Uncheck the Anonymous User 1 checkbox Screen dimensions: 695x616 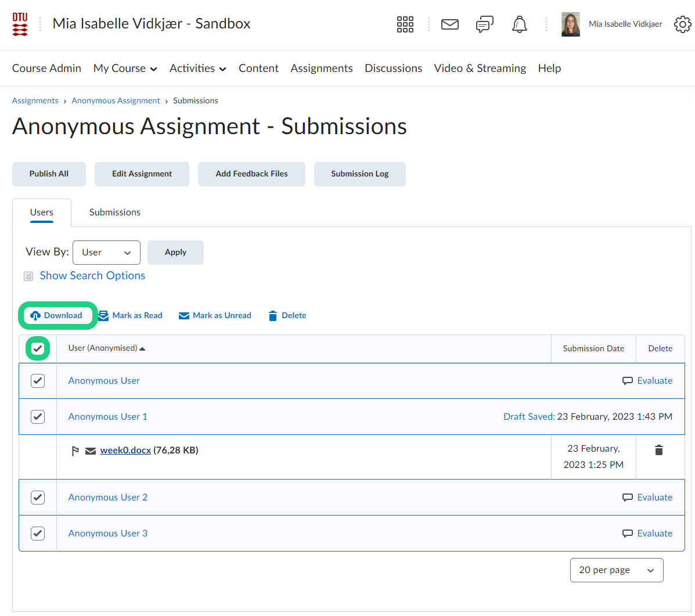(38, 417)
